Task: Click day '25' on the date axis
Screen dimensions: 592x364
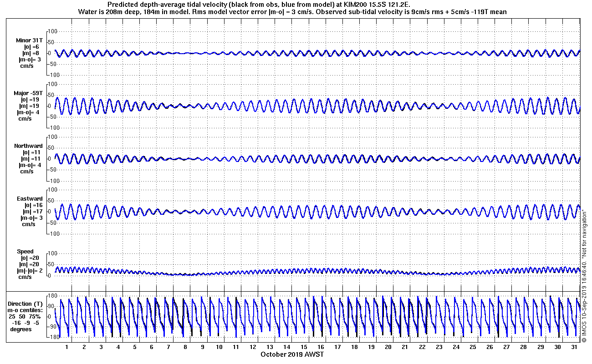Action: pos(473,347)
